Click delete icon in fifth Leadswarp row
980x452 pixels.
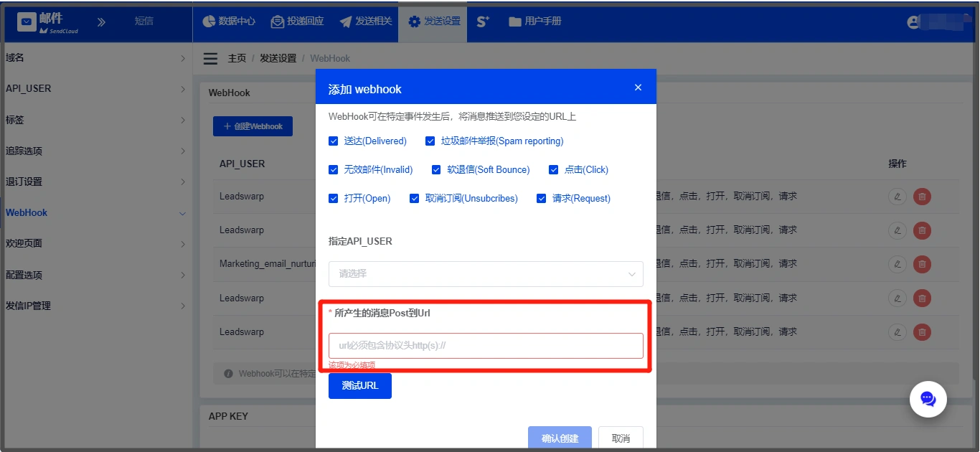point(923,332)
